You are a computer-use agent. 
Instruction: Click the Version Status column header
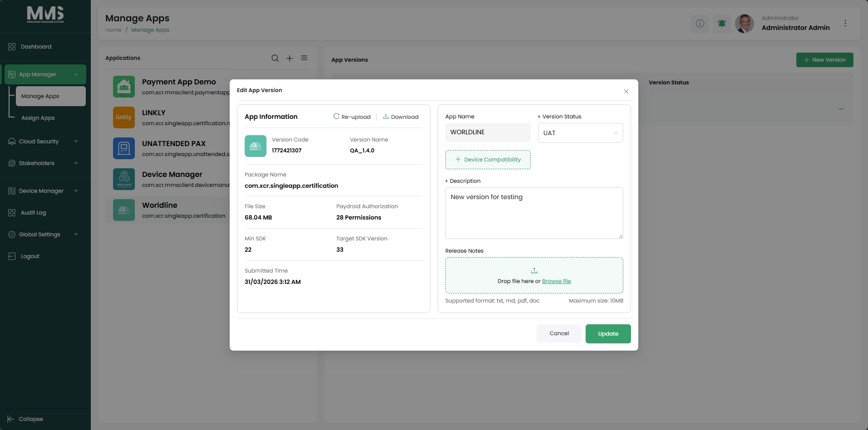tap(669, 83)
